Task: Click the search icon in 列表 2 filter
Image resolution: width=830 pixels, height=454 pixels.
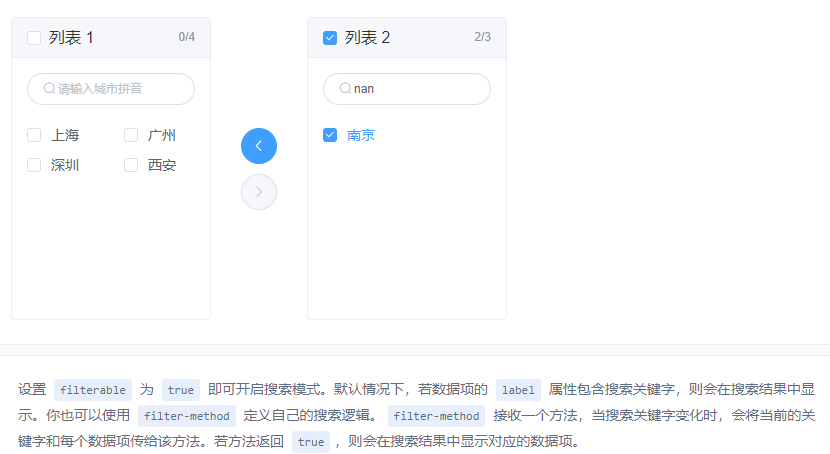Action: point(345,88)
